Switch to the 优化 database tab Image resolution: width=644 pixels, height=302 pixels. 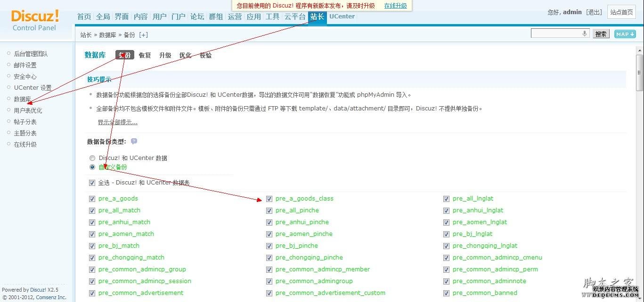pyautogui.click(x=185, y=55)
